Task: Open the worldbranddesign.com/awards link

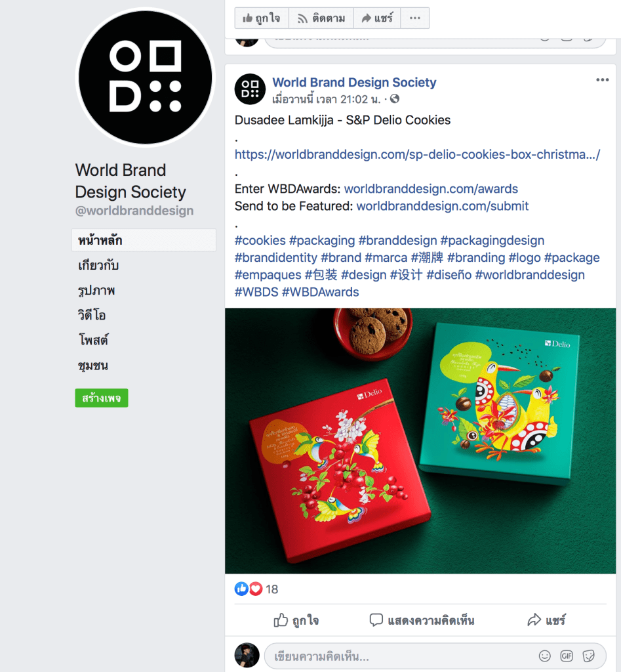Action: pos(431,188)
